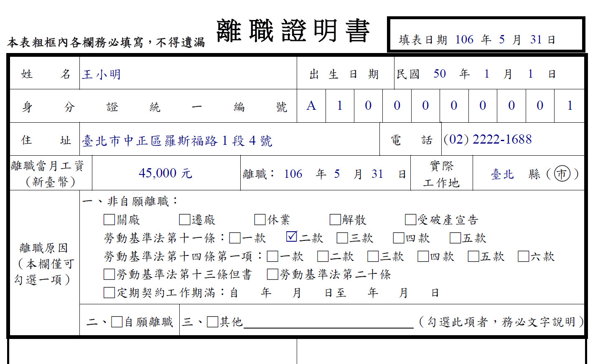The height and width of the screenshot is (364, 603).
Task: Click the 身分證統一編號 label
Action: tap(154, 107)
